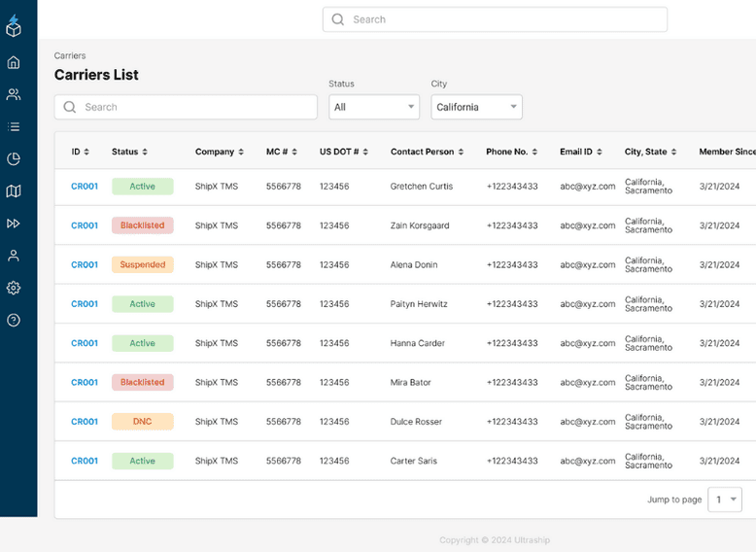
Task: Open the list icon in sidebar
Action: (x=14, y=126)
